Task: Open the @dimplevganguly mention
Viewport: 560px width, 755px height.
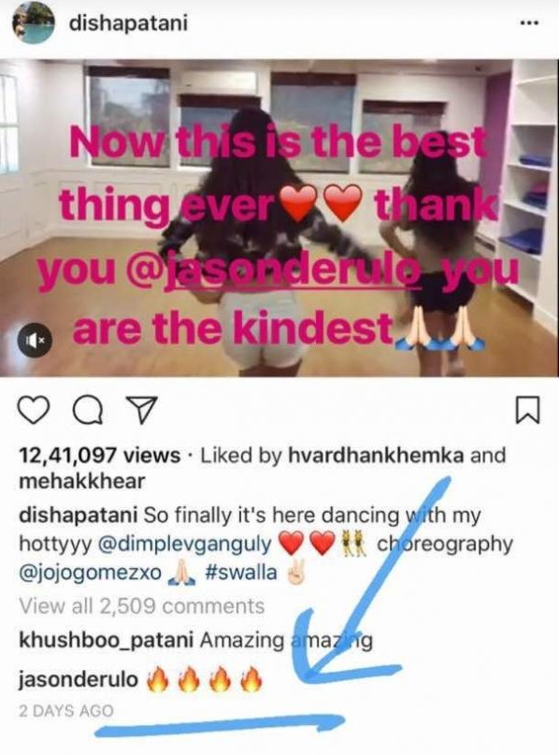Action: (x=184, y=544)
